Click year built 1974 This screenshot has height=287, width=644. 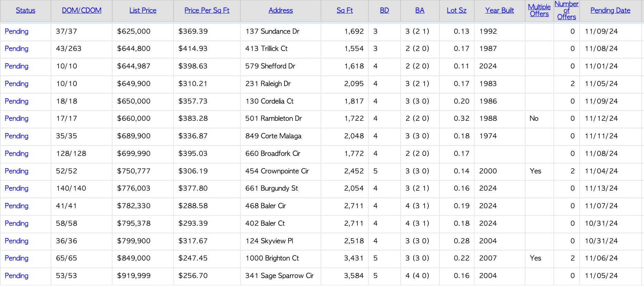pyautogui.click(x=488, y=136)
